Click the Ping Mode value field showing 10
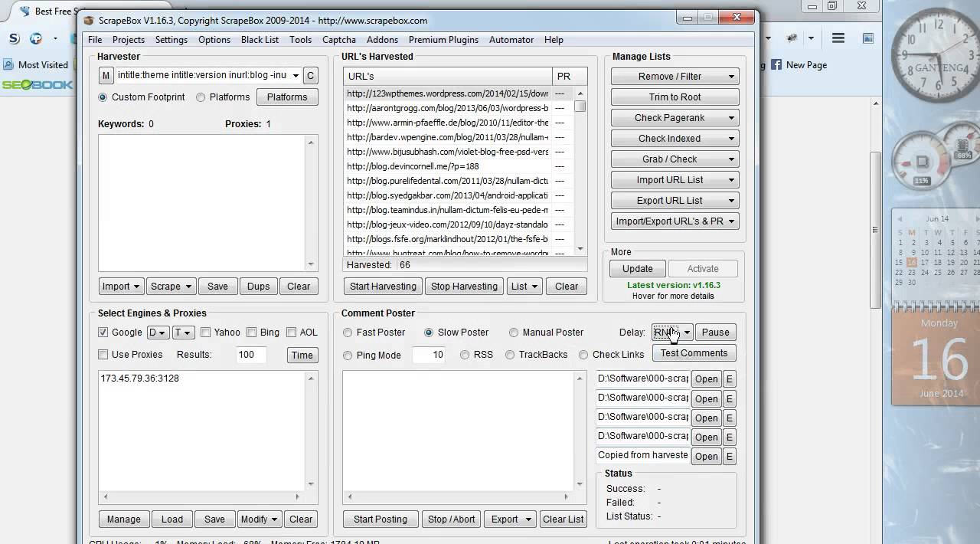 pyautogui.click(x=429, y=355)
